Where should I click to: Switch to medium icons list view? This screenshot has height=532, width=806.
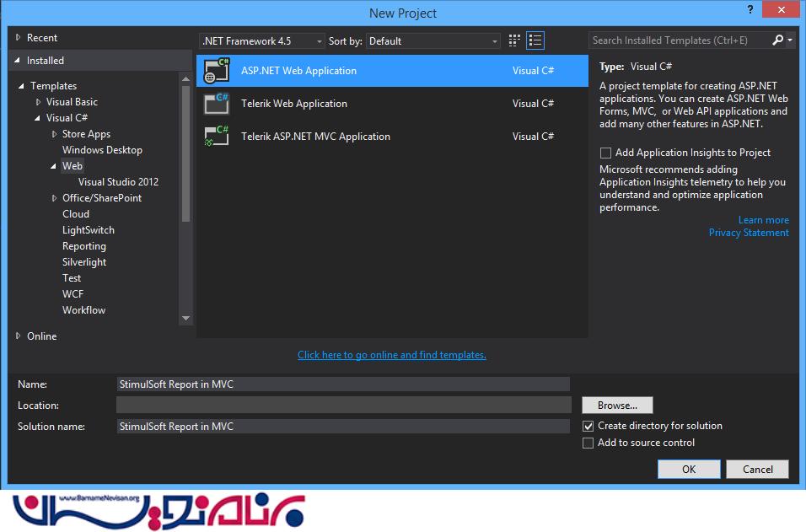pyautogui.click(x=535, y=40)
